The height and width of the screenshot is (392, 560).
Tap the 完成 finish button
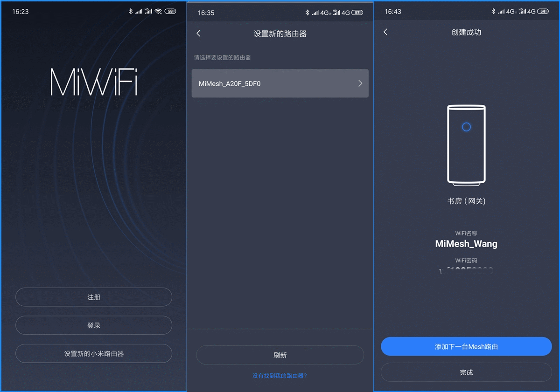466,372
